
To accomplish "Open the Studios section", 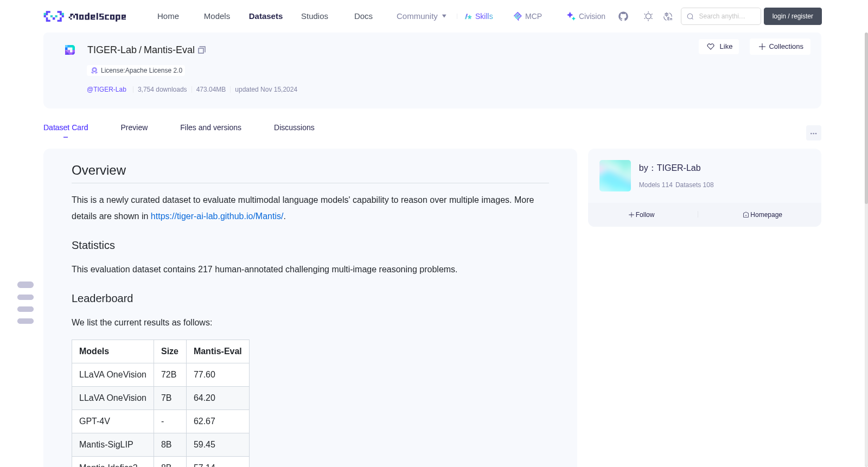I will (315, 16).
